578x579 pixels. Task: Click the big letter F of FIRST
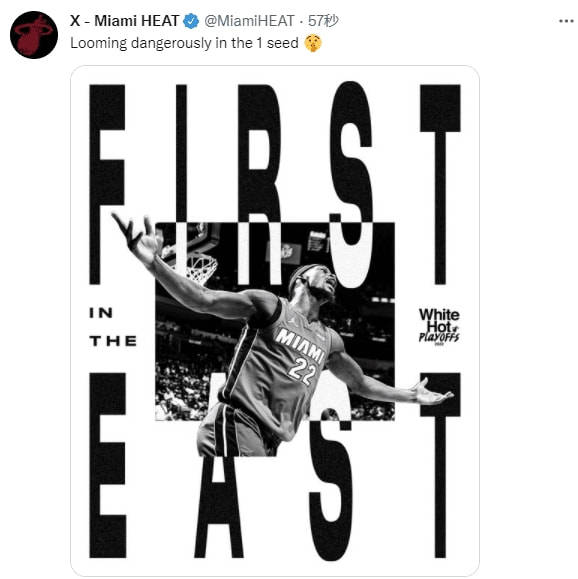[107, 184]
